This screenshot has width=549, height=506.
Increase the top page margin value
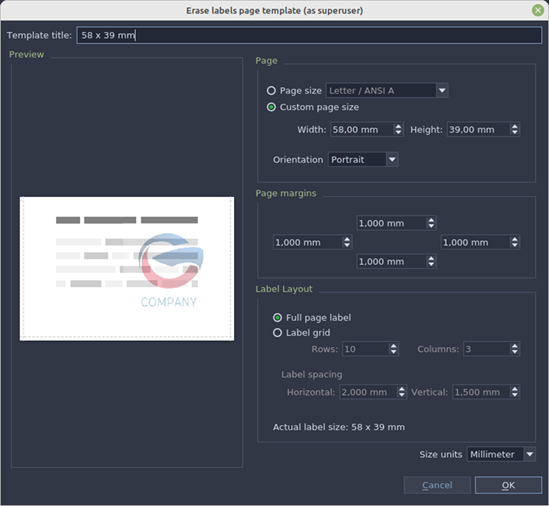click(431, 220)
